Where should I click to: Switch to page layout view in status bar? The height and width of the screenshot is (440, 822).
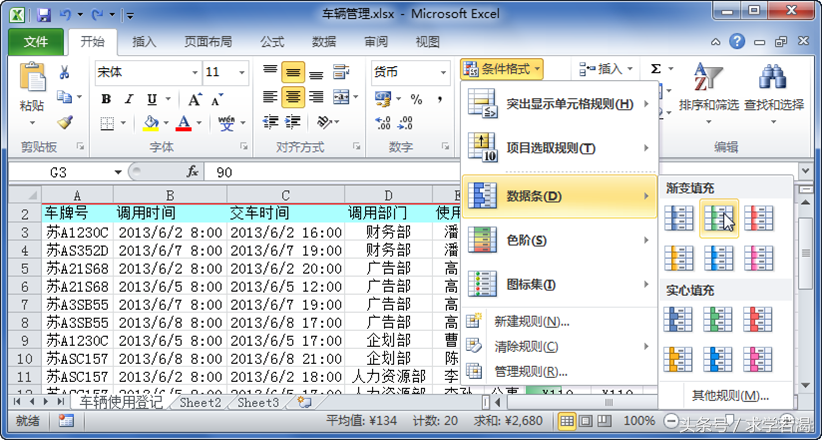[x=586, y=421]
